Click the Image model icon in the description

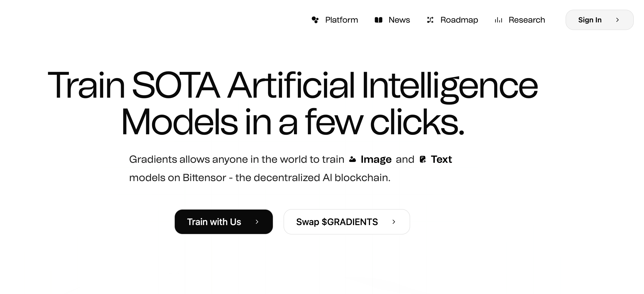pyautogui.click(x=353, y=159)
